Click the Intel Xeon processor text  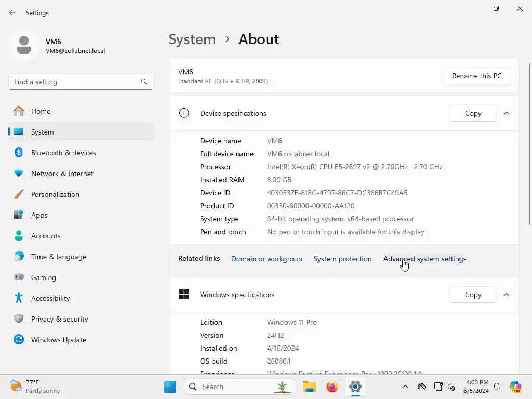354,167
